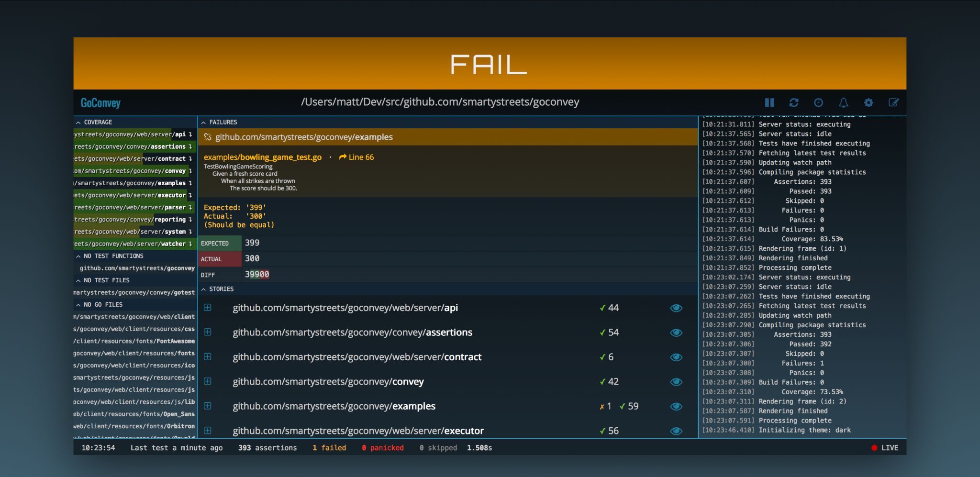Select github.com/smartystreets/goconvey under No Test Functions
This screenshot has height=477, width=980.
pos(137,268)
